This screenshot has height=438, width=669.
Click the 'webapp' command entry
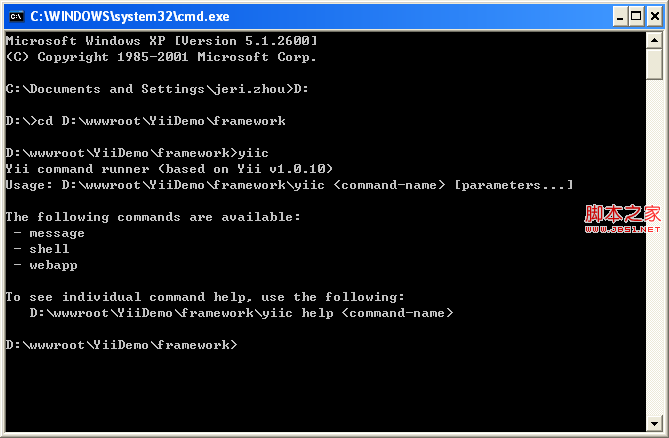click(x=53, y=265)
